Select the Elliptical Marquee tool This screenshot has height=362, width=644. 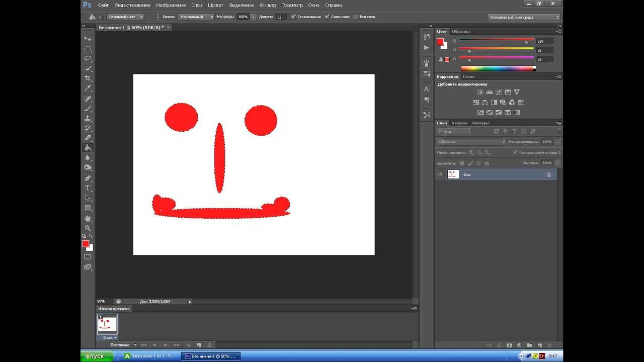88,49
